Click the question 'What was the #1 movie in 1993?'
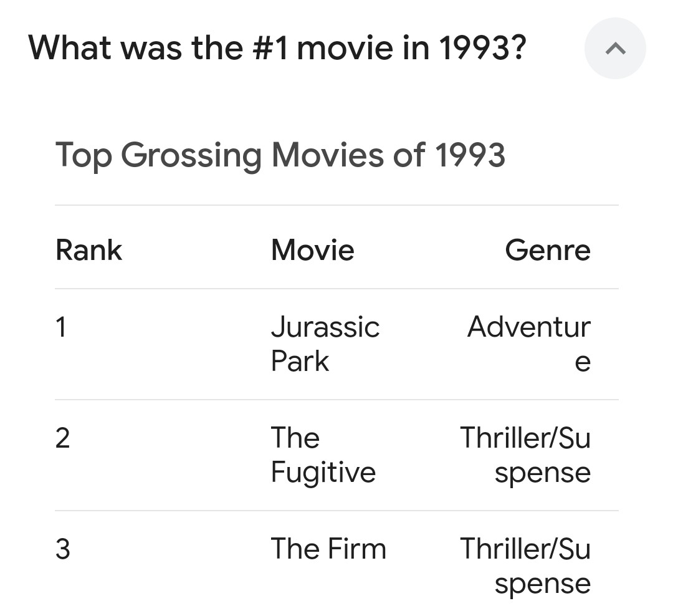Screen dimensions: 673x616 (x=277, y=47)
